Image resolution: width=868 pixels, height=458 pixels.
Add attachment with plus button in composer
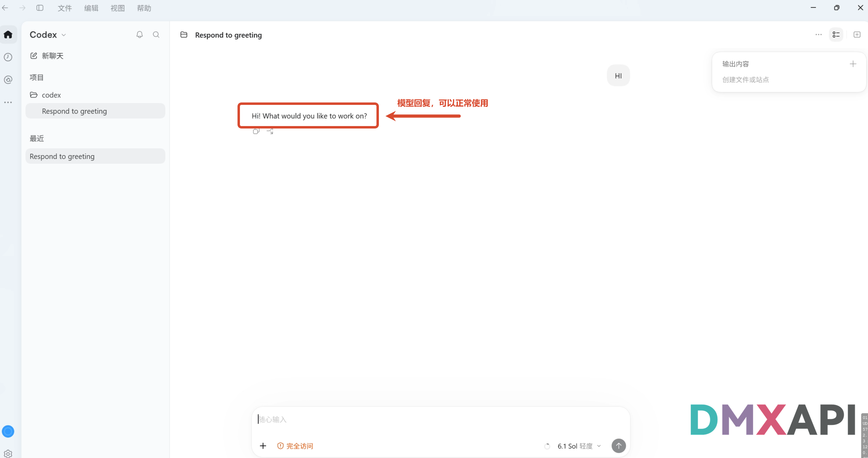pyautogui.click(x=263, y=446)
